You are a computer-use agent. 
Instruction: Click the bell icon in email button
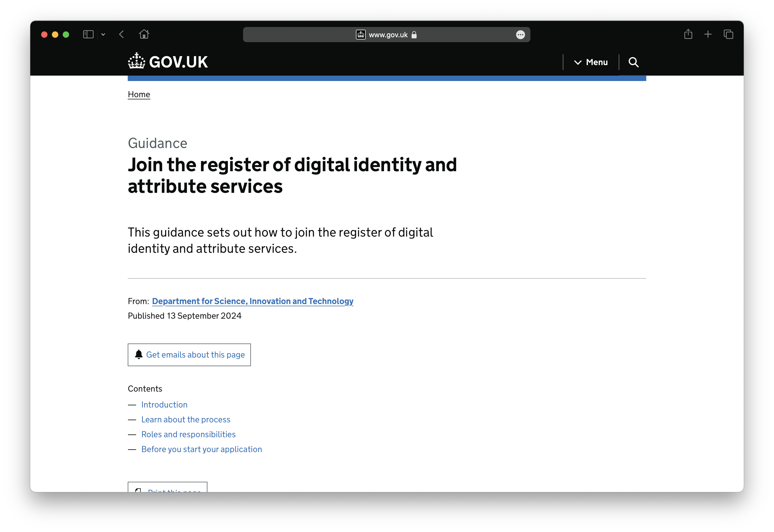pos(139,354)
